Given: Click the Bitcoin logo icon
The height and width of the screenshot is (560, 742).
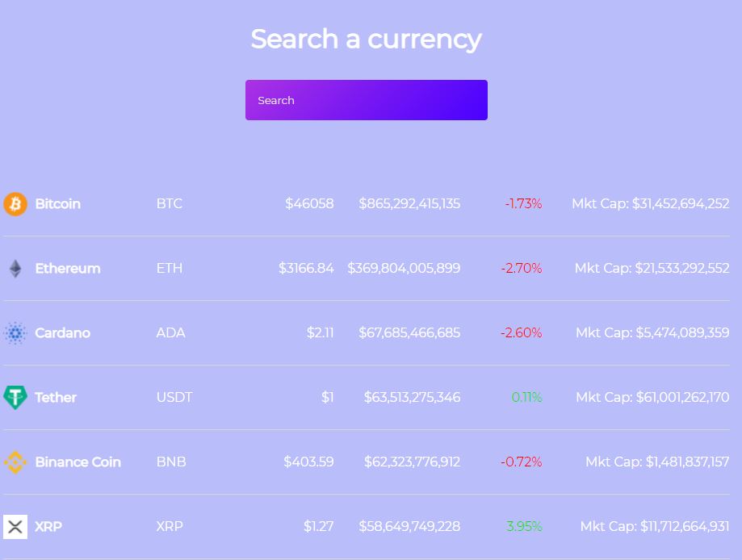Looking at the screenshot, I should click(15, 204).
